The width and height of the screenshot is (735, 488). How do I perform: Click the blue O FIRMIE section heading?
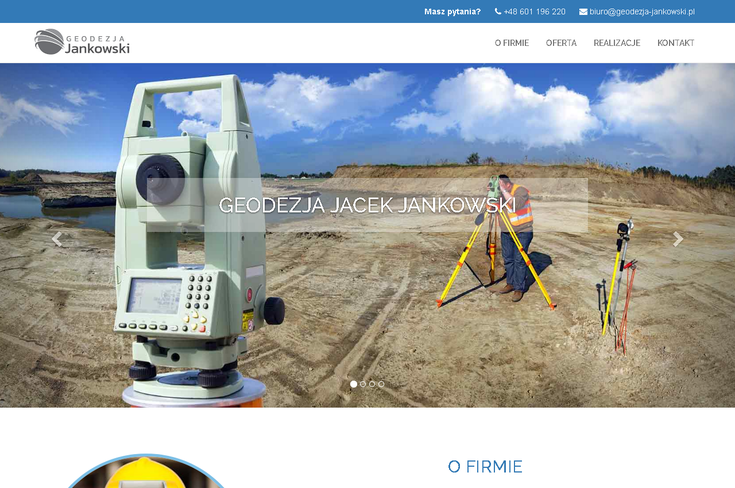coord(485,467)
